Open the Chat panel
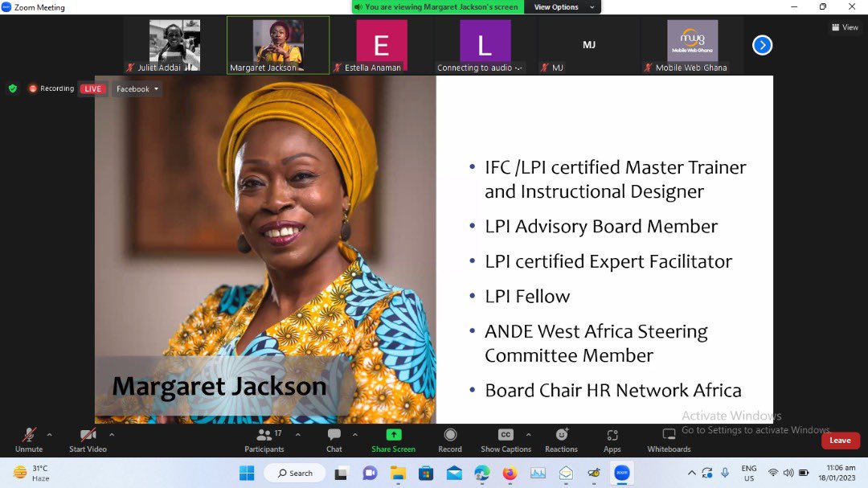The width and height of the screenshot is (868, 488). [334, 441]
